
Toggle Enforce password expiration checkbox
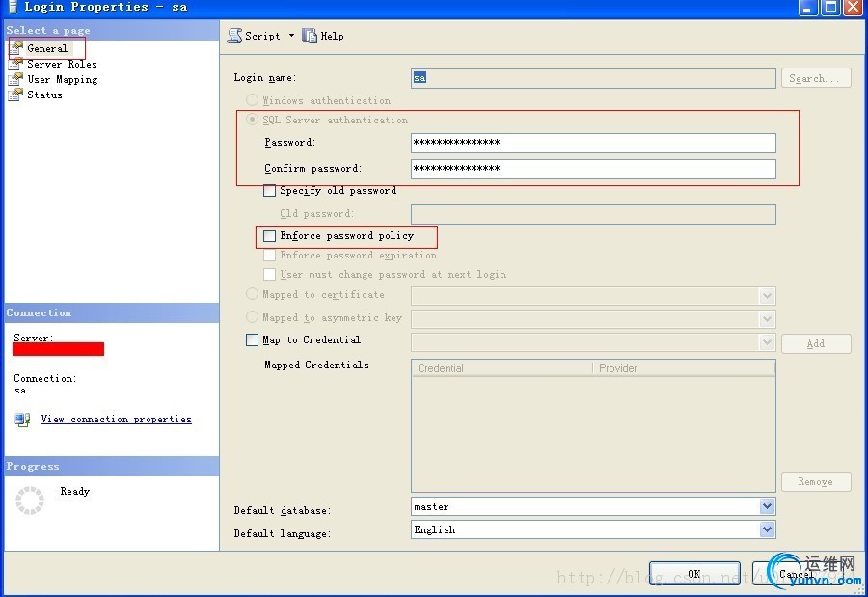[x=270, y=256]
